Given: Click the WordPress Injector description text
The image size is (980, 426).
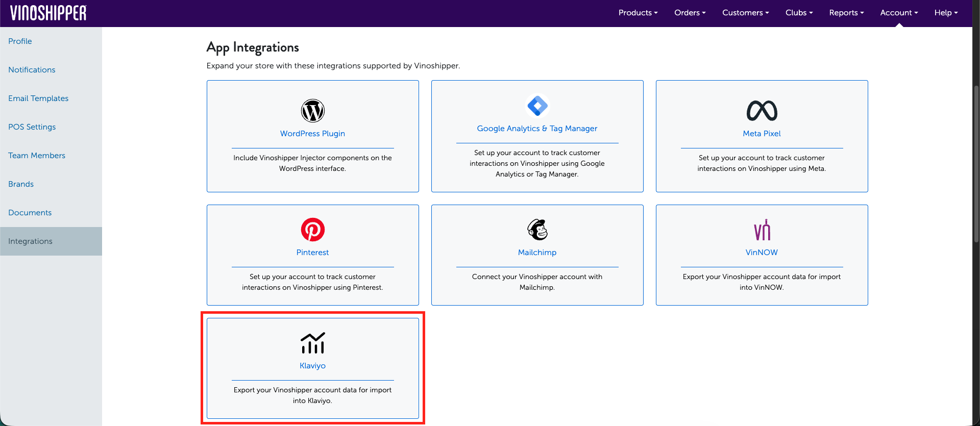Looking at the screenshot, I should pos(312,163).
